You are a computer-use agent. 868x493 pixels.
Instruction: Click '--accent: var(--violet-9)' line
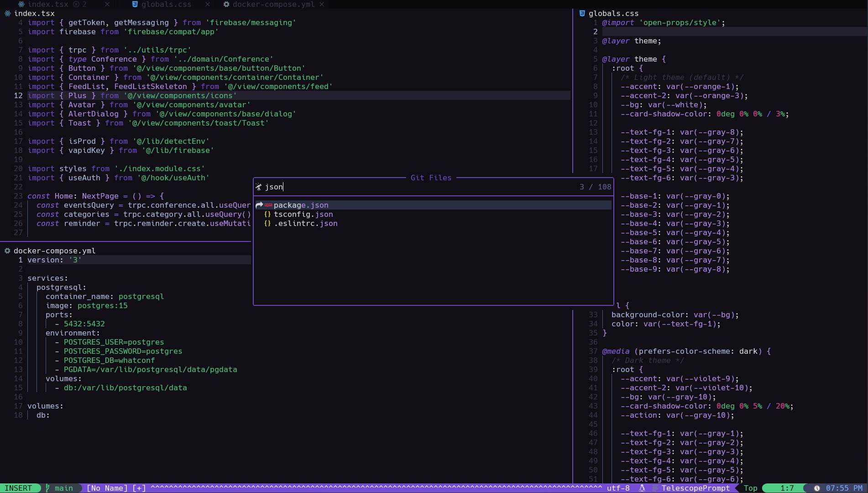tap(680, 378)
